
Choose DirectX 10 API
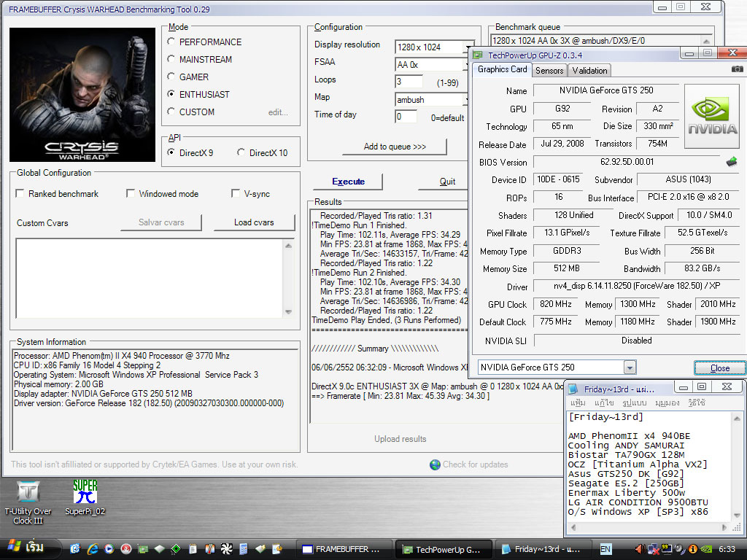262,152
